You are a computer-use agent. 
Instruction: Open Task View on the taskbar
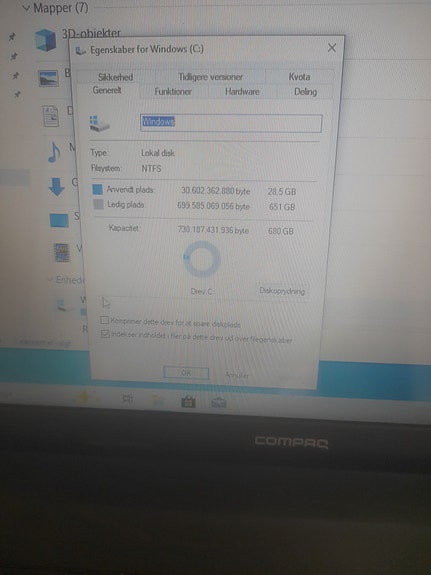[128, 399]
